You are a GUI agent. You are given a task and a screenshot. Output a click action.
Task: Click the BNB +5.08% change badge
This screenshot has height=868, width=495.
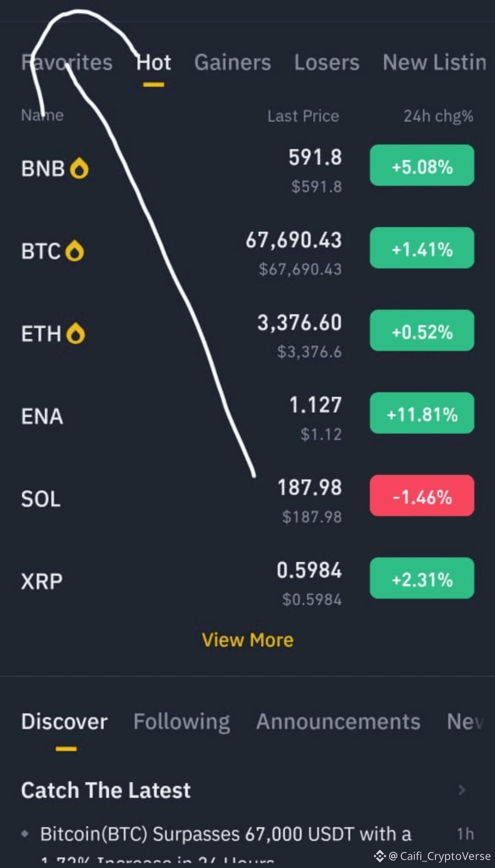[x=422, y=166]
